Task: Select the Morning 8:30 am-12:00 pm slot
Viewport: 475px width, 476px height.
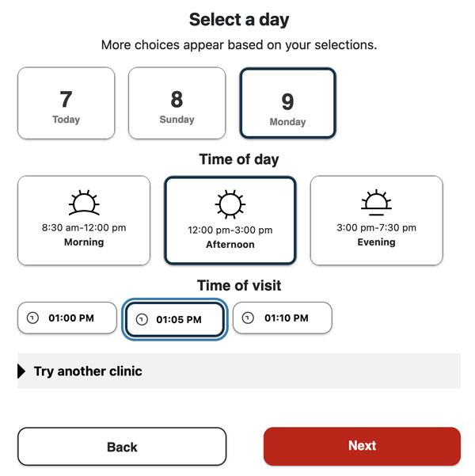Action: [x=84, y=220]
